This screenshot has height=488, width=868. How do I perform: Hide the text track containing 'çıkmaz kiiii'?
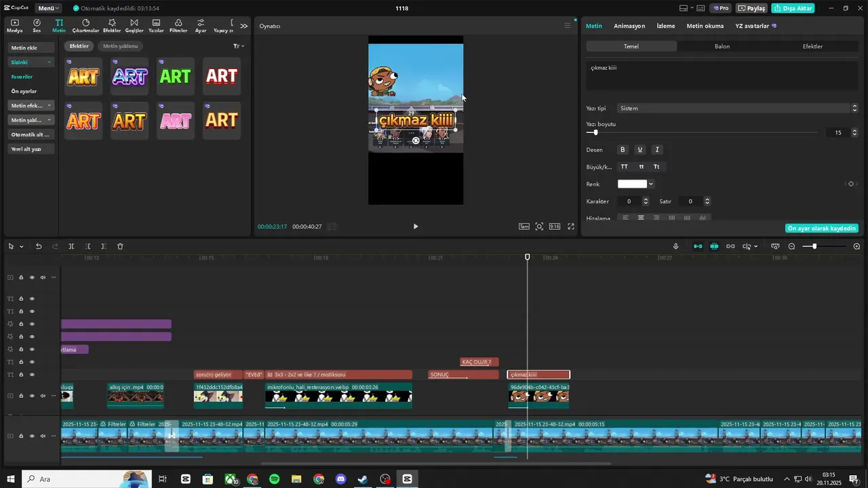coord(32,375)
